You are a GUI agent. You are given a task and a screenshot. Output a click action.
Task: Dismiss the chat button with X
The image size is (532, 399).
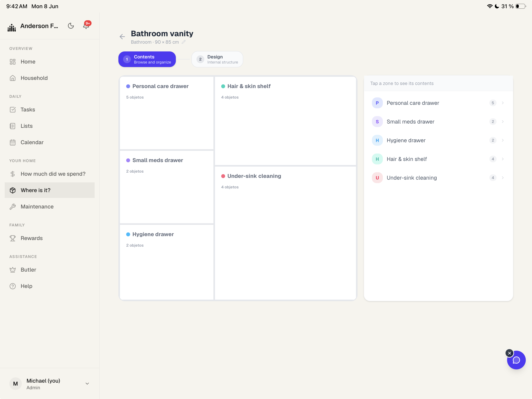pyautogui.click(x=509, y=353)
